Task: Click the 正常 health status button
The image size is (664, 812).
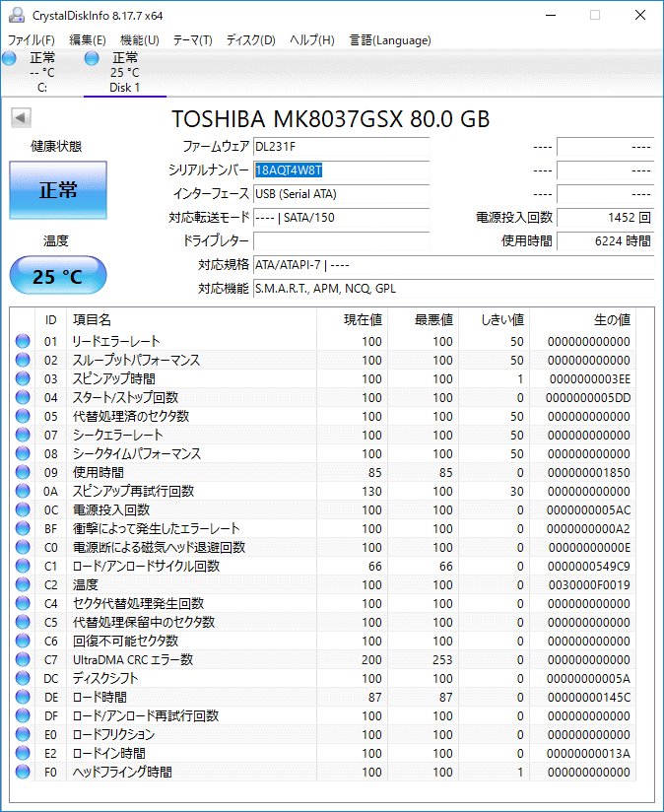Action: [x=58, y=190]
